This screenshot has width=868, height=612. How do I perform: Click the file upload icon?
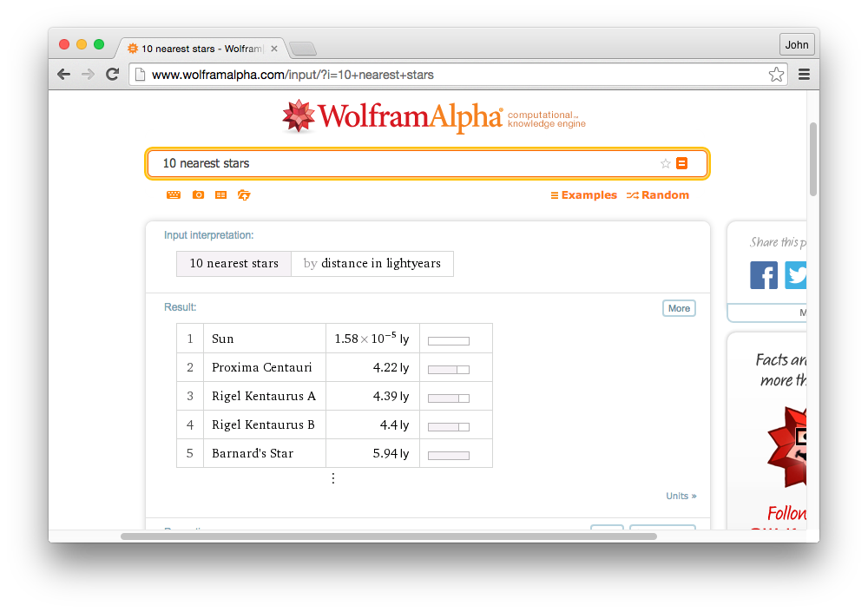(244, 195)
